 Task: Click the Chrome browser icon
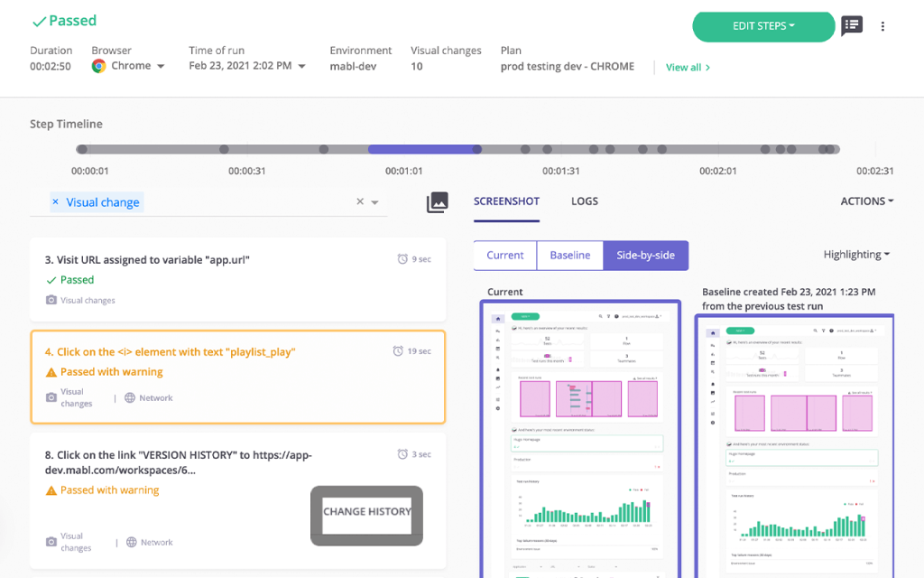pyautogui.click(x=98, y=66)
